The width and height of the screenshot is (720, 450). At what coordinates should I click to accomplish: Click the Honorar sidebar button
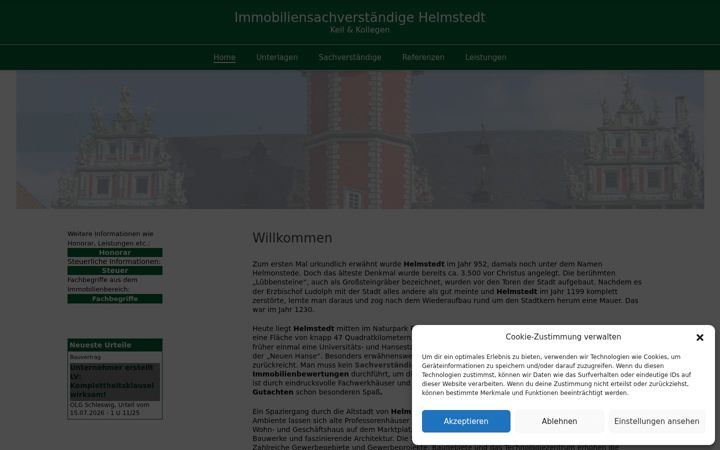coord(115,253)
